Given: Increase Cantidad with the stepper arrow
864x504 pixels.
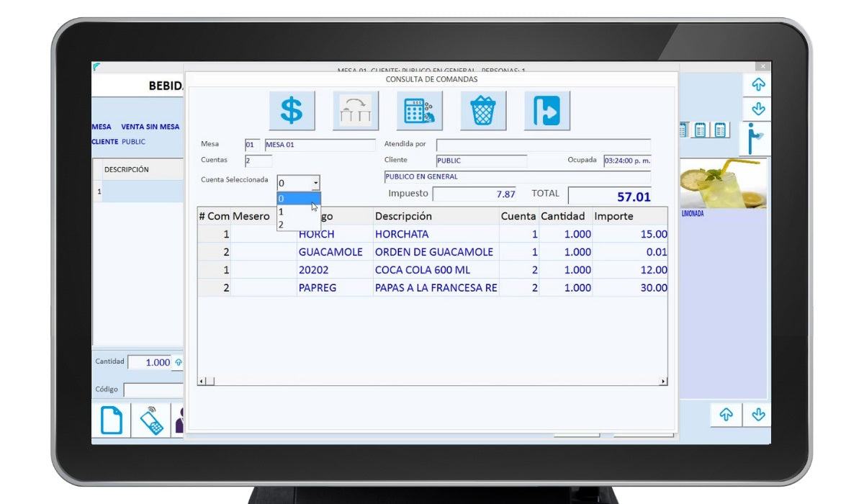Looking at the screenshot, I should coord(179,362).
